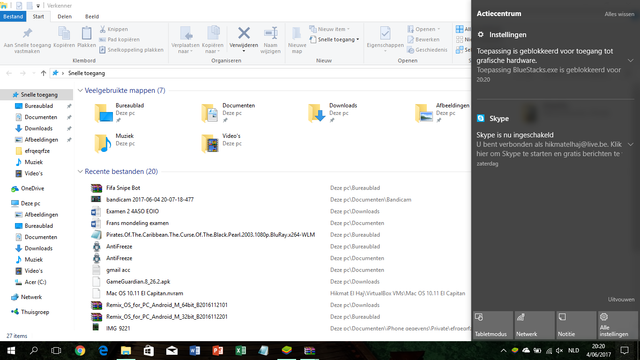Select the Documenten folder tile
Viewport: 640px width, 360px height.
pos(228,112)
